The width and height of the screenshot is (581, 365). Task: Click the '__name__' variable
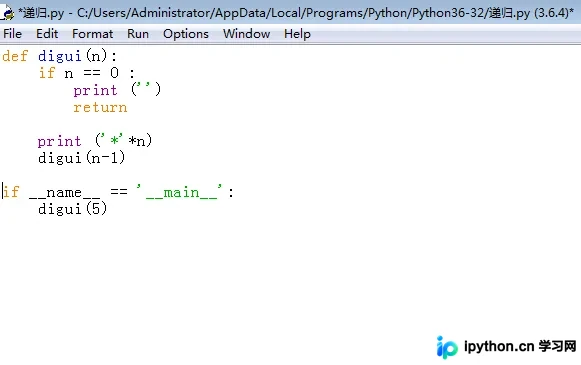pyautogui.click(x=64, y=193)
